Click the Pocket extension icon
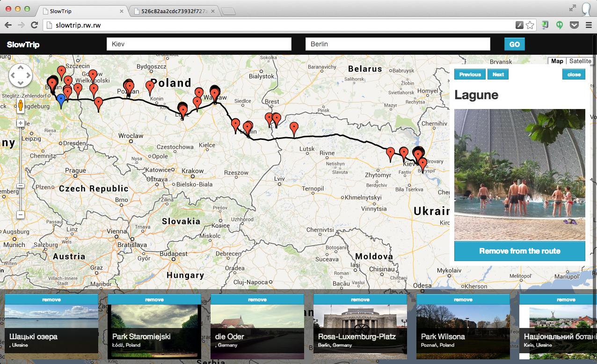 574,25
